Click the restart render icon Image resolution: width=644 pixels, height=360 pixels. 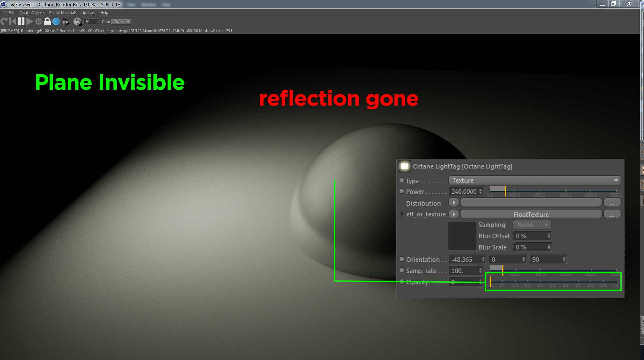(x=4, y=22)
